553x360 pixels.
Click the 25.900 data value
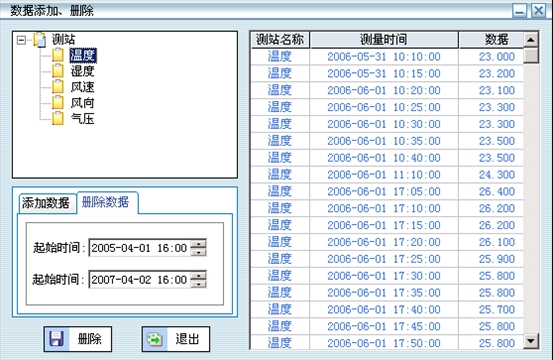(x=497, y=259)
